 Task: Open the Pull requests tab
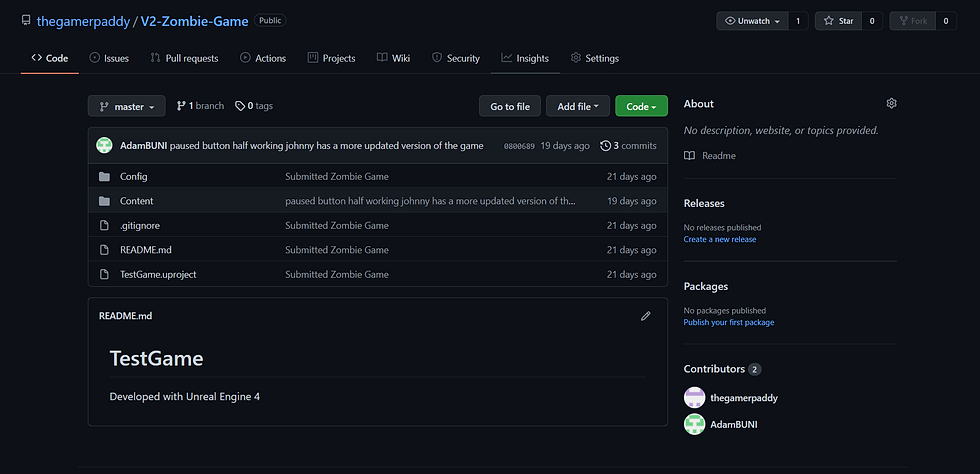coord(184,58)
